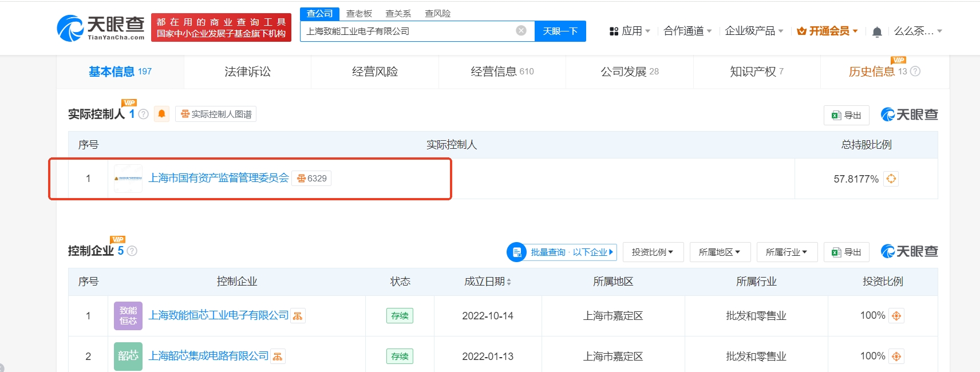Image resolution: width=980 pixels, height=372 pixels.
Task: Click the date cell 2022-01-13
Action: (488, 357)
